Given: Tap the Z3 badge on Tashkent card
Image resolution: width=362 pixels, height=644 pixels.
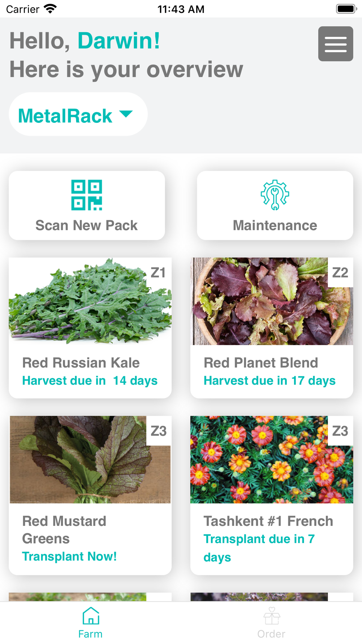Looking at the screenshot, I should [x=340, y=431].
